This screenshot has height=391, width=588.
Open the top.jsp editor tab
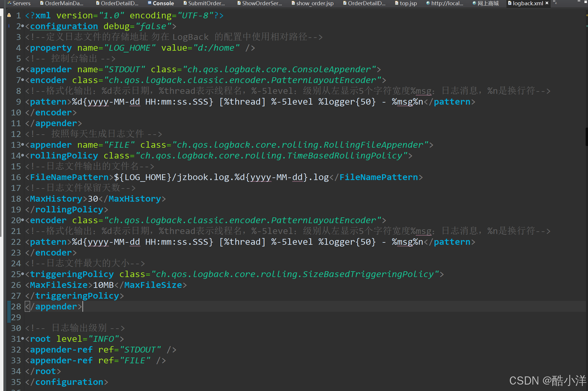pyautogui.click(x=408, y=3)
